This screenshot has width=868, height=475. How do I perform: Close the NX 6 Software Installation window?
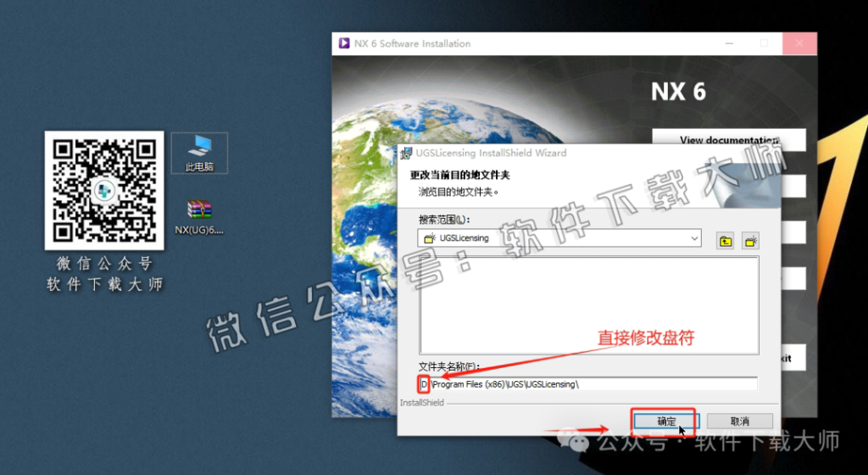[x=799, y=43]
